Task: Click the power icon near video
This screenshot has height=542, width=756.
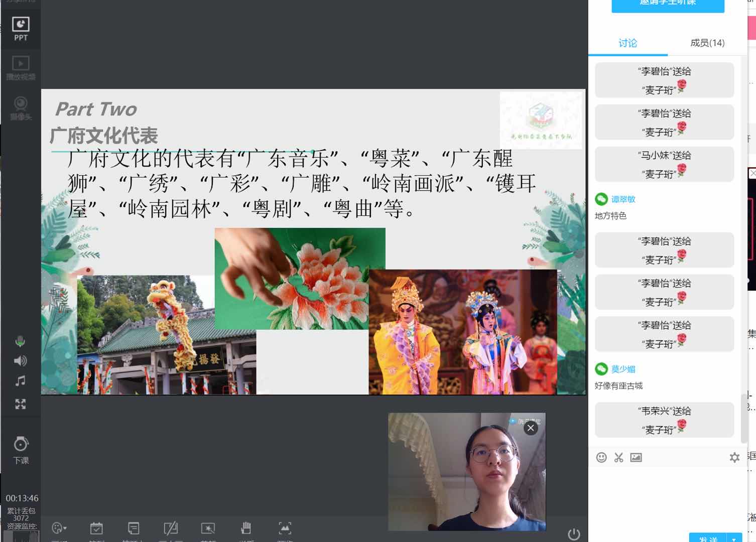Action: pyautogui.click(x=574, y=534)
